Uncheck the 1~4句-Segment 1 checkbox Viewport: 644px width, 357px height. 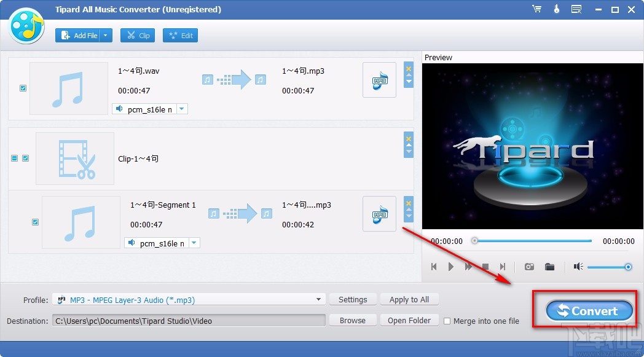click(x=35, y=222)
